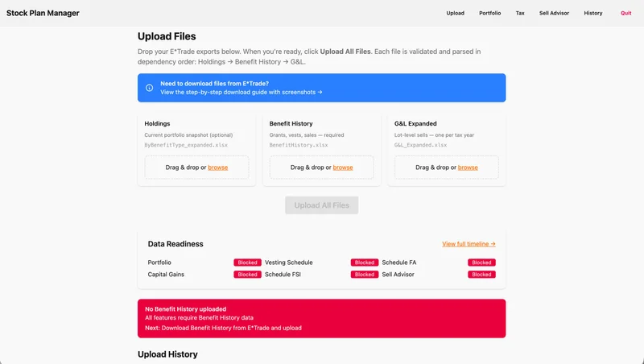Click the BenefitHistory.xlsx filename text
Screen dimensions: 644x364
click(299, 145)
